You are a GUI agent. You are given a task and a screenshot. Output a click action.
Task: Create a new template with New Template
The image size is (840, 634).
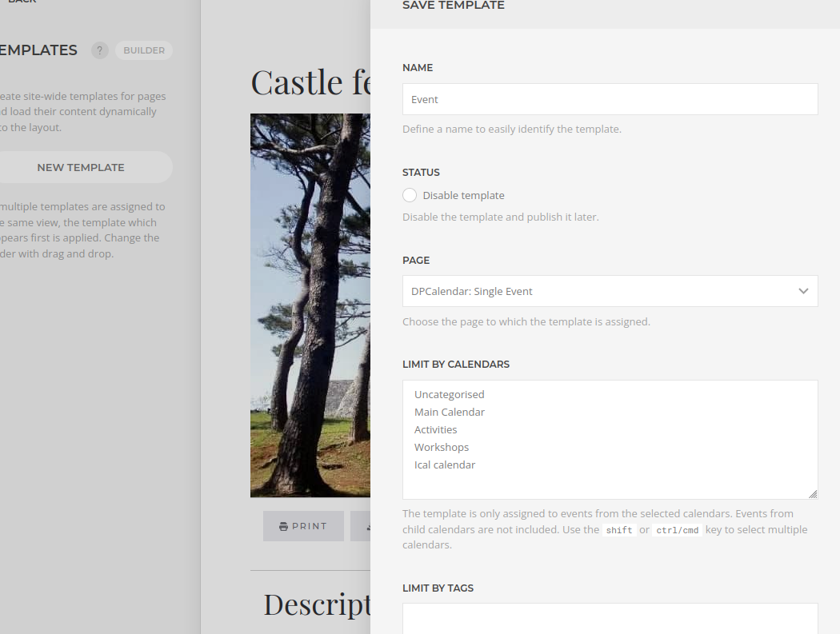(x=80, y=167)
